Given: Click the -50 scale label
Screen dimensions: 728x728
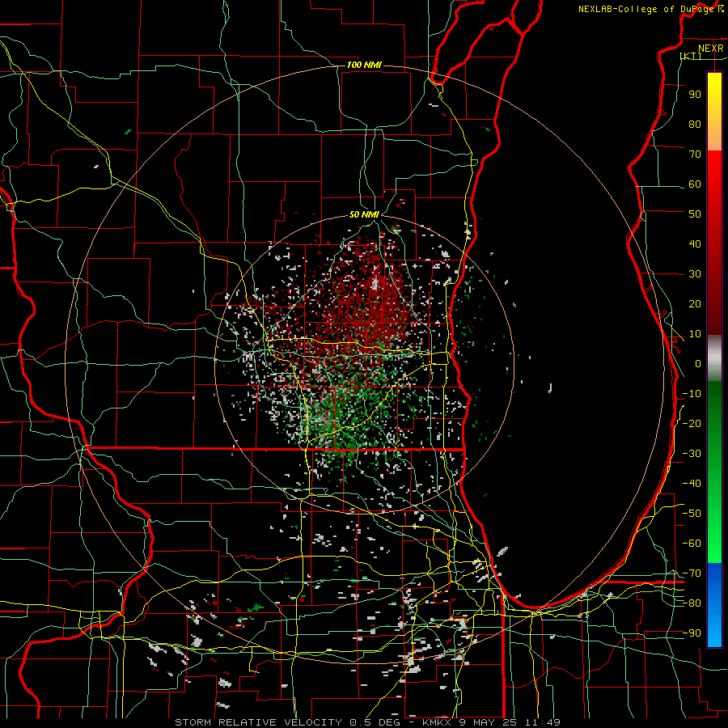Looking at the screenshot, I should [x=692, y=514].
